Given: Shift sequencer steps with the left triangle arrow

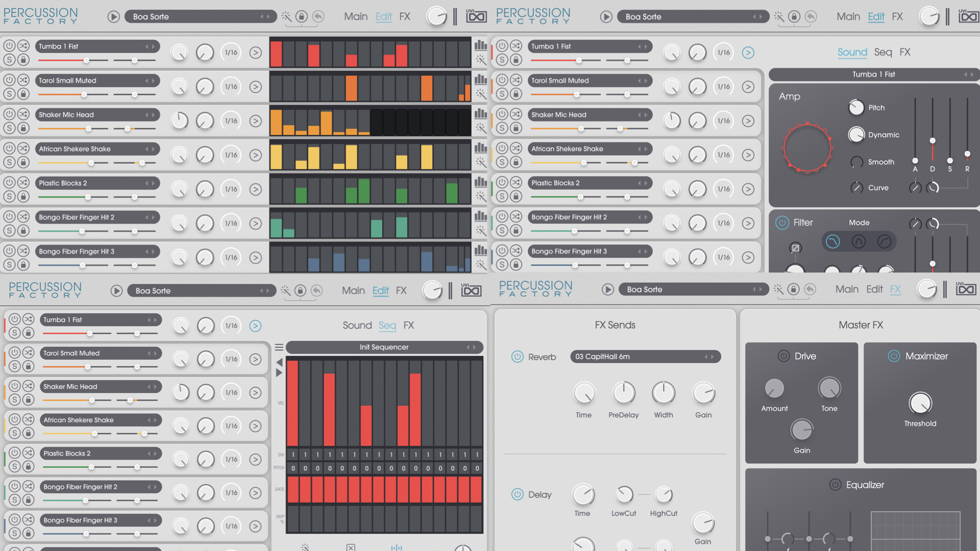Looking at the screenshot, I should (279, 362).
